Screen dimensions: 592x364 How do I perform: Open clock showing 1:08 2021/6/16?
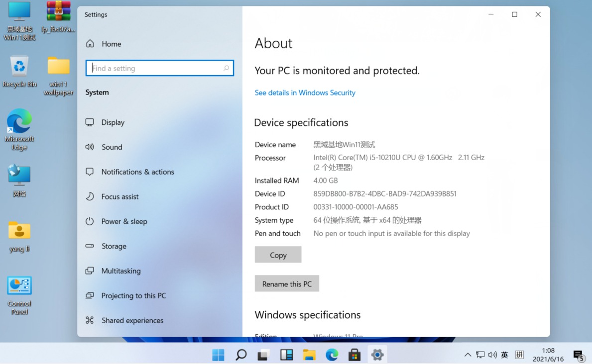pyautogui.click(x=548, y=355)
